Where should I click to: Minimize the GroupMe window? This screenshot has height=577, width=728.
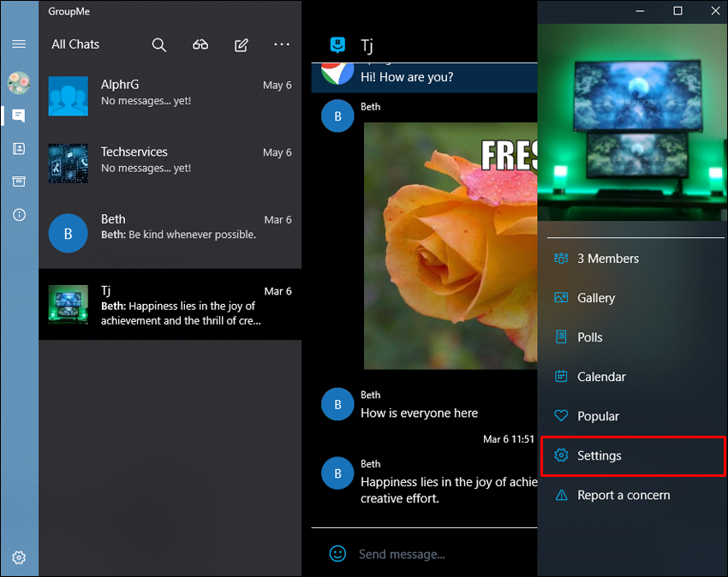click(x=641, y=10)
